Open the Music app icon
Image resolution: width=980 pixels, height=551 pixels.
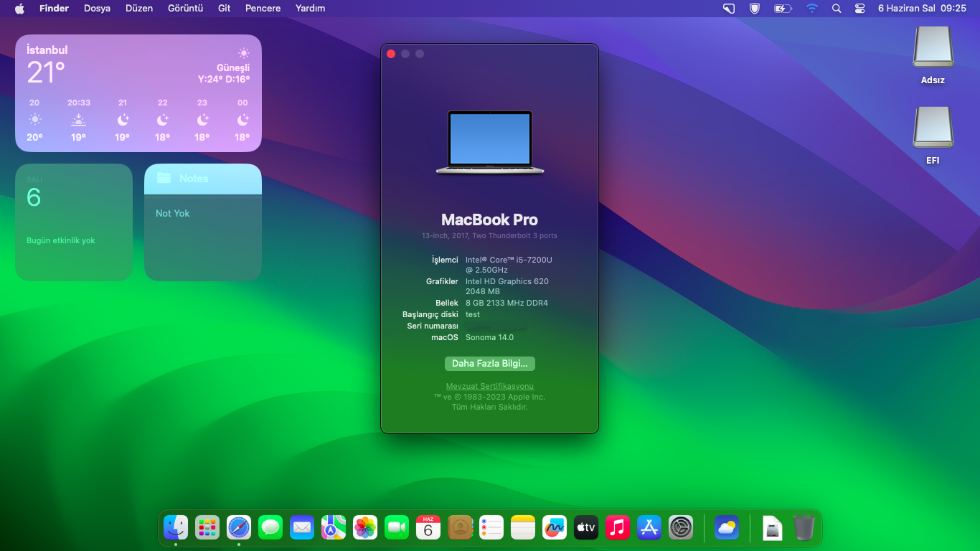pos(617,528)
